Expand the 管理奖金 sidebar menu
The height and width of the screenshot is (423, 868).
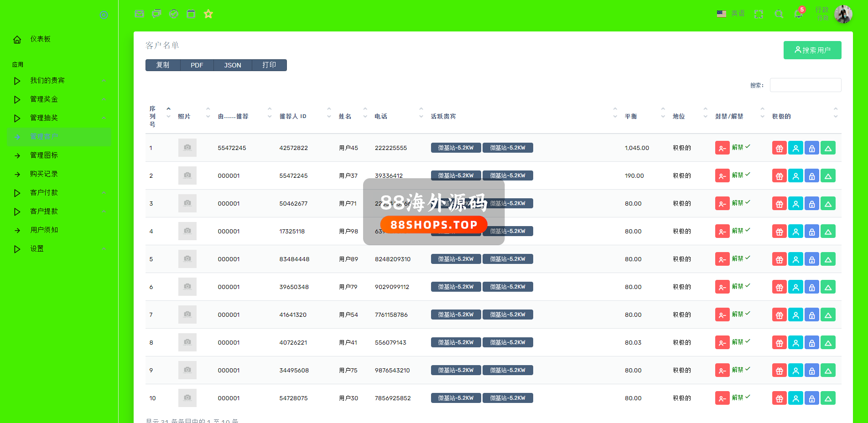click(44, 99)
